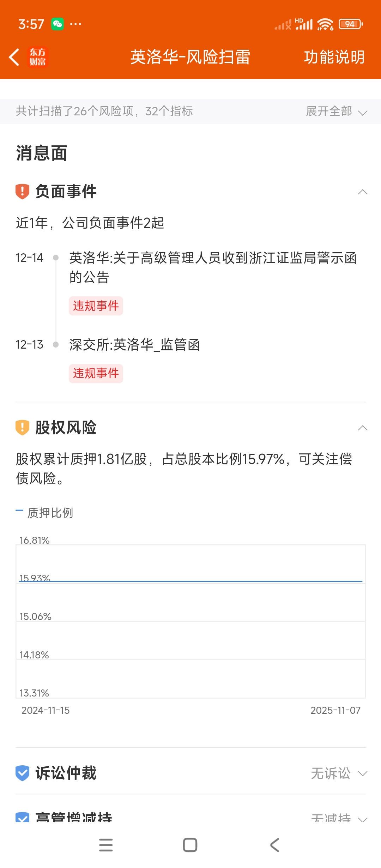Tap the 东方财富 logo icon
381x868 pixels.
[37, 57]
